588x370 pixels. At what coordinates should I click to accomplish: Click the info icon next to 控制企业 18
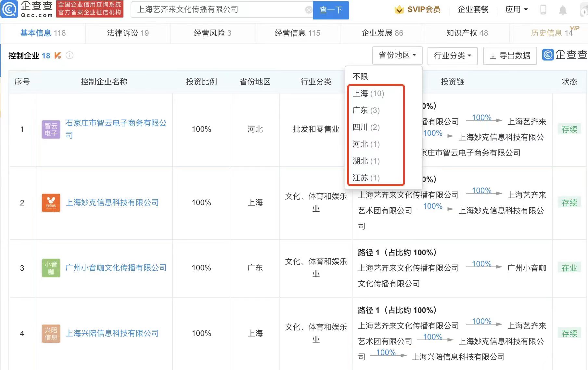(70, 55)
